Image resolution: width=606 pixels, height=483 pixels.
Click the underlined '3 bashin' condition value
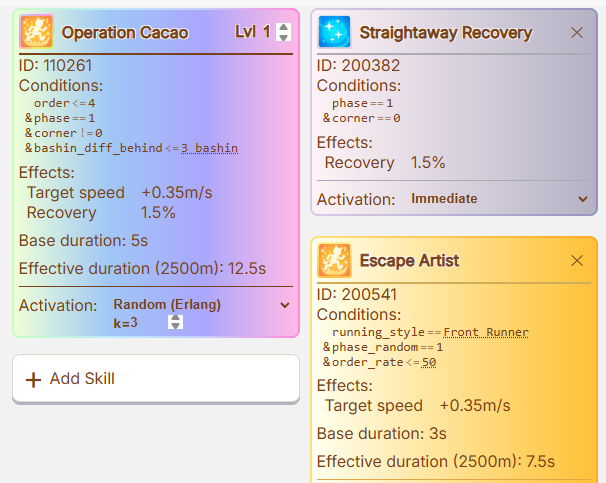tap(209, 148)
